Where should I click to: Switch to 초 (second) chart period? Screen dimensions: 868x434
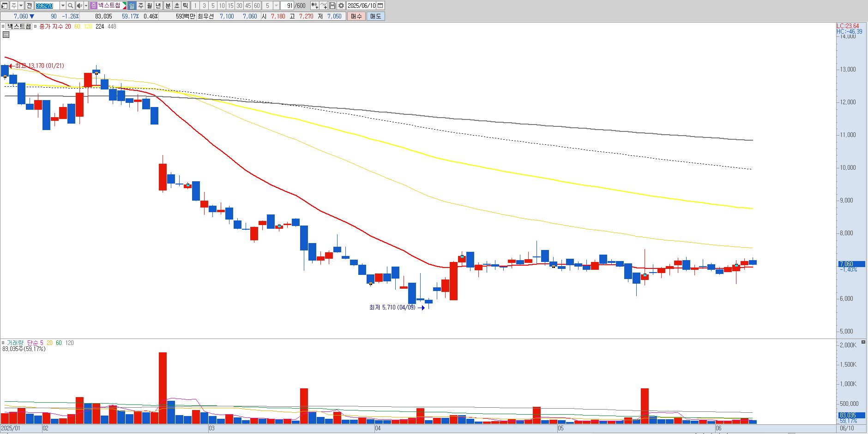[x=177, y=6]
